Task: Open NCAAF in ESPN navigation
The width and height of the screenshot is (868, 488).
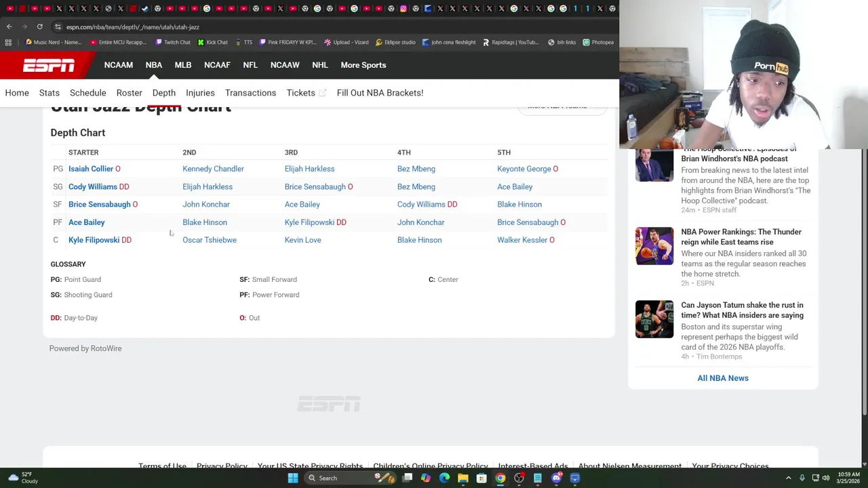Action: click(217, 65)
